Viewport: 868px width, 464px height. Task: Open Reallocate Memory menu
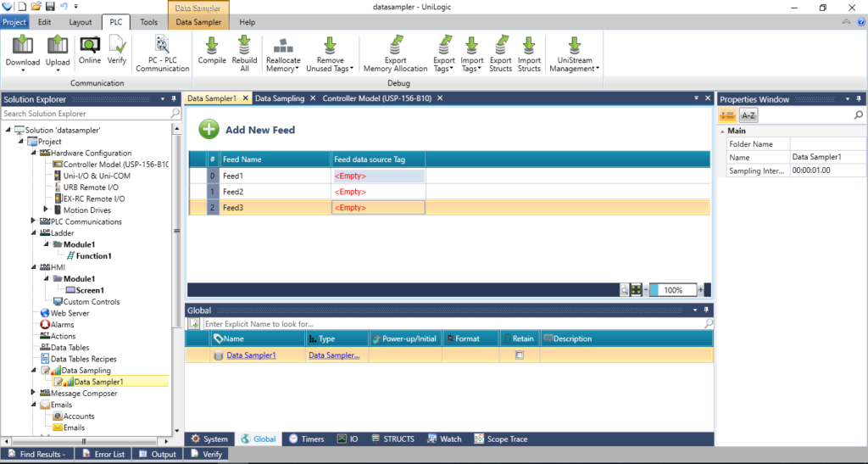pos(283,53)
